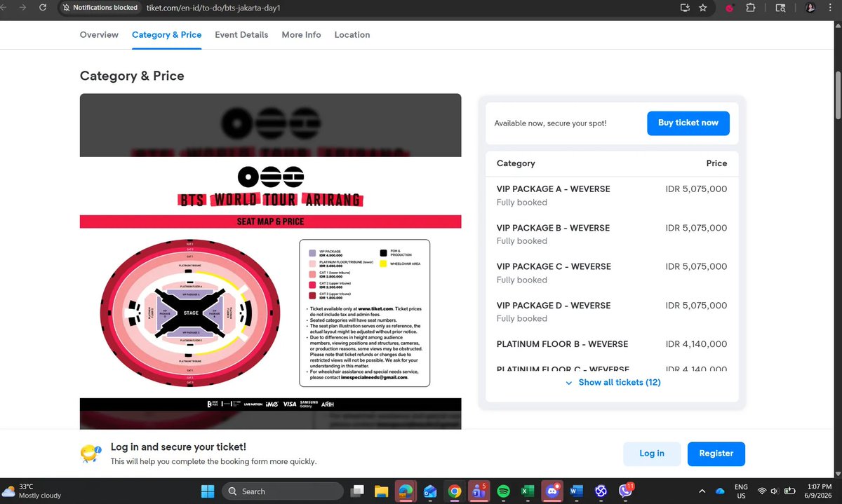Jump to Location tab

352,34
